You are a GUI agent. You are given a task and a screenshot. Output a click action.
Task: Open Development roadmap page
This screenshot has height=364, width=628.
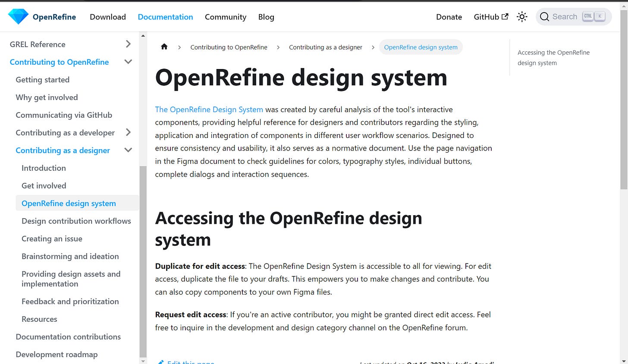click(x=57, y=355)
